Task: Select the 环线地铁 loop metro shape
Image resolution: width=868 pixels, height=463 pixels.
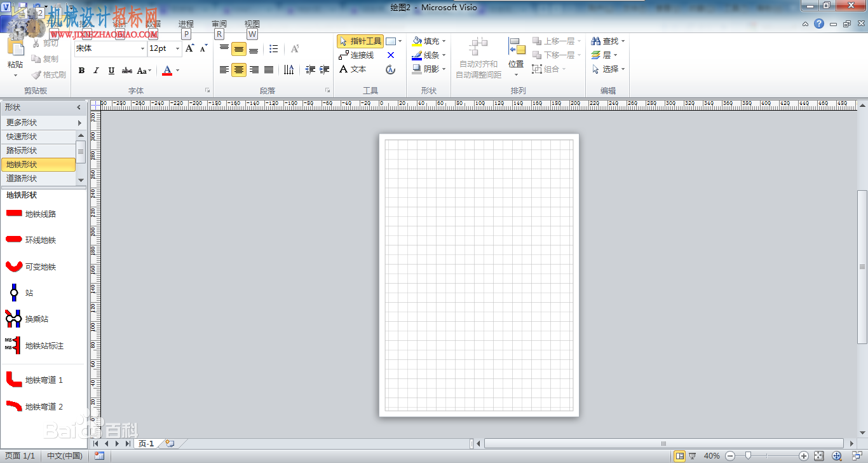Action: tap(31, 240)
